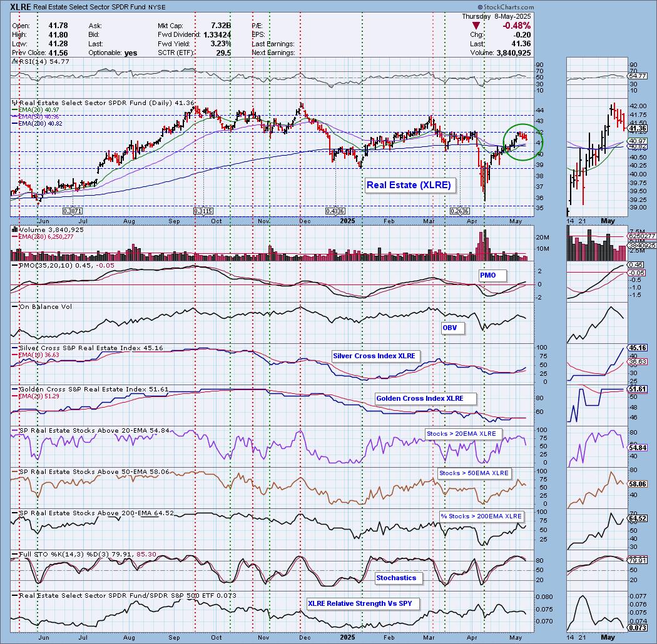Click the Low price 41.28

[x=58, y=44]
